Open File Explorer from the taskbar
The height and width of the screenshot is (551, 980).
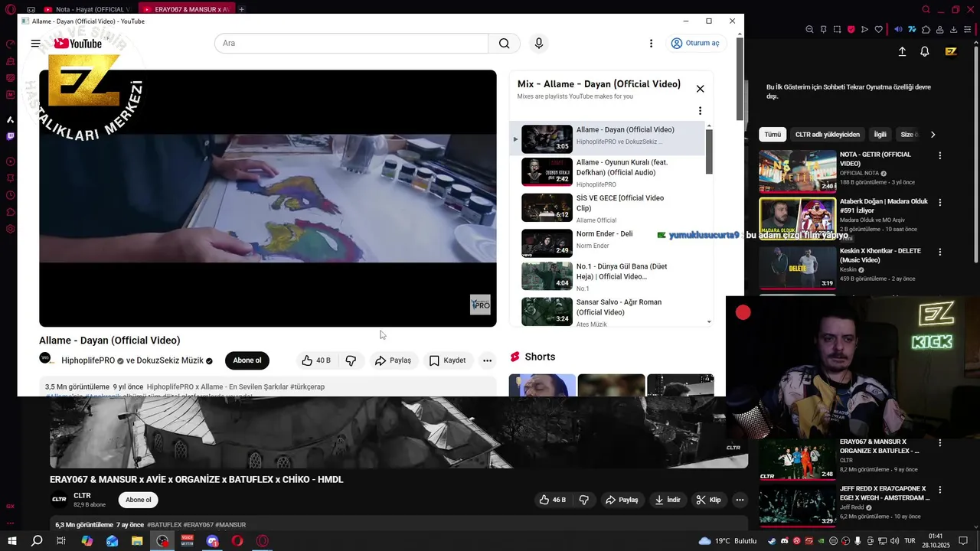(x=137, y=541)
